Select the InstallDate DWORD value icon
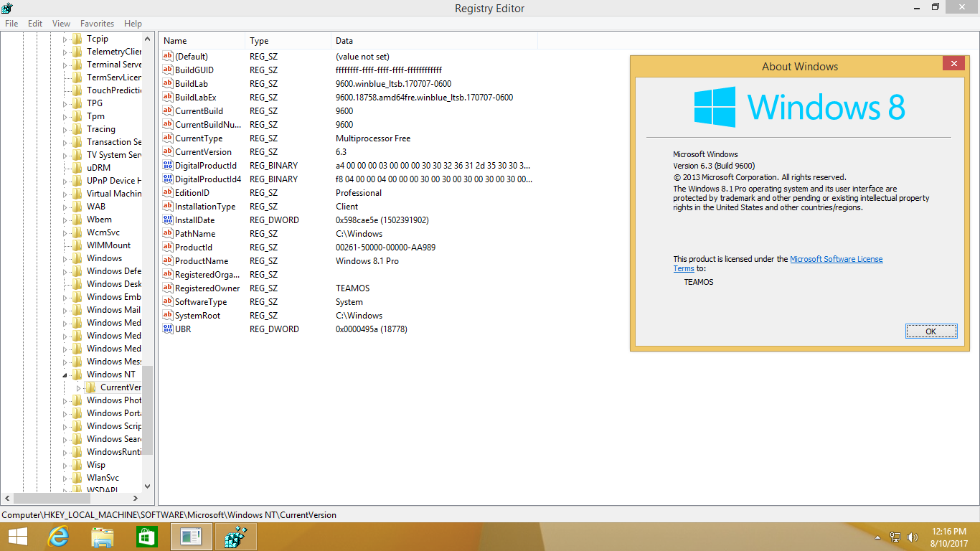980x551 pixels. point(169,220)
